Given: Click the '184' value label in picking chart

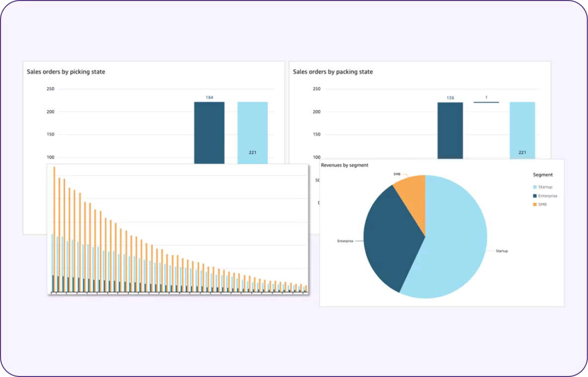Looking at the screenshot, I should pos(209,97).
